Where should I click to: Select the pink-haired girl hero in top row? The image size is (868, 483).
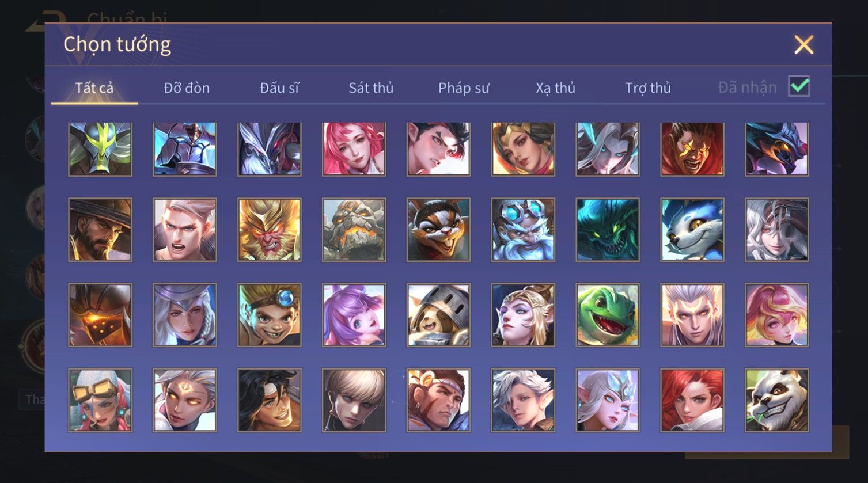pyautogui.click(x=354, y=149)
